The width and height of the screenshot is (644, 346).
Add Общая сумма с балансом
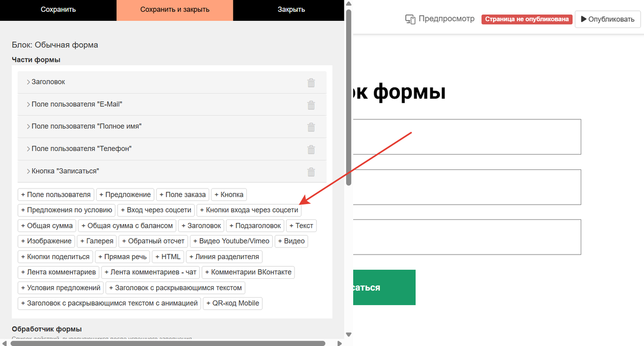click(x=127, y=226)
